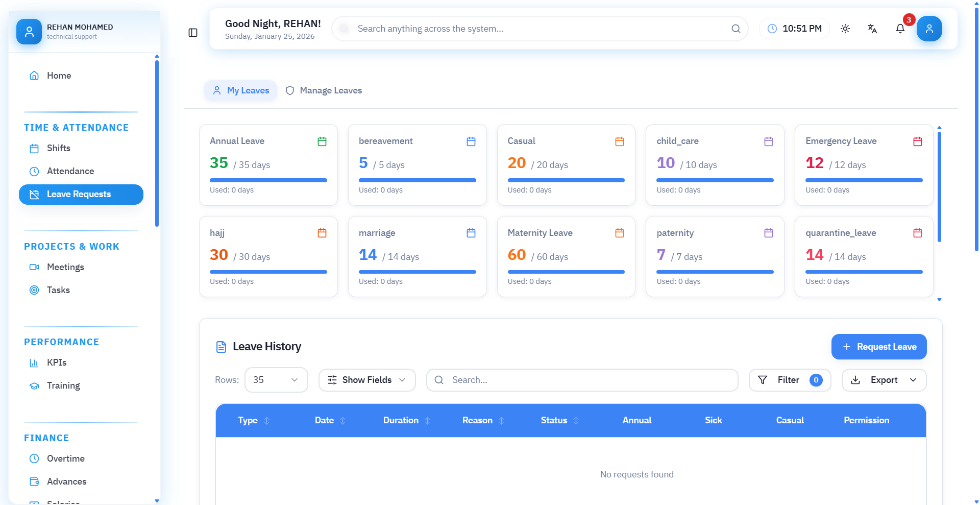Open the Rows per page dropdown
The image size is (980, 505).
pyautogui.click(x=276, y=380)
